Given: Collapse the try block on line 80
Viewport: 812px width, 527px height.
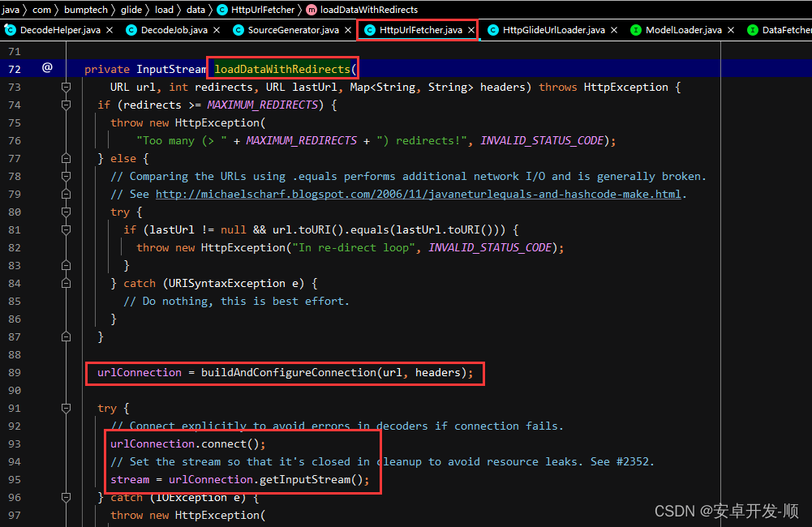Looking at the screenshot, I should tap(67, 212).
